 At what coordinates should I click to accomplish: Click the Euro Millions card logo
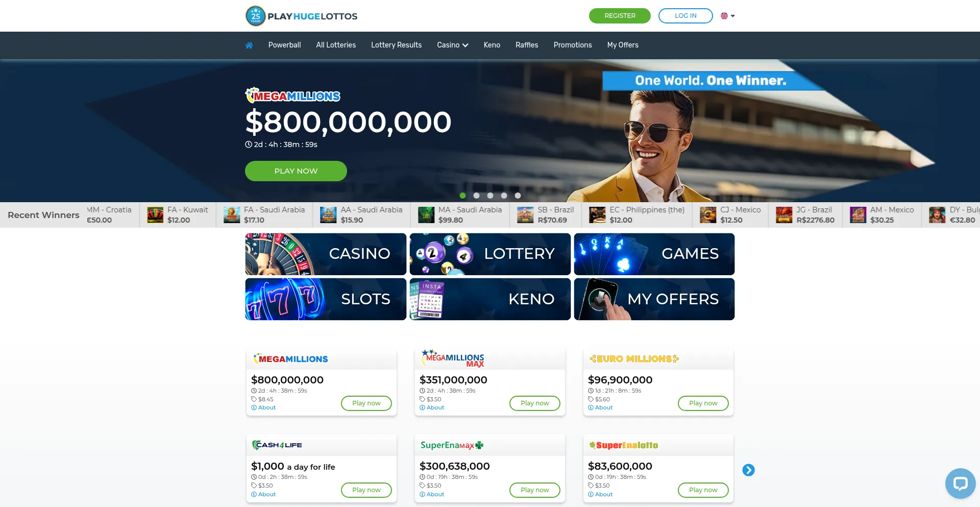click(634, 359)
